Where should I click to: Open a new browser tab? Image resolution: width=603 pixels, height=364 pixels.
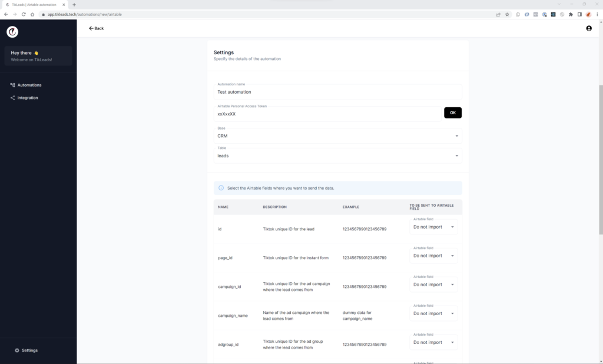click(x=73, y=4)
